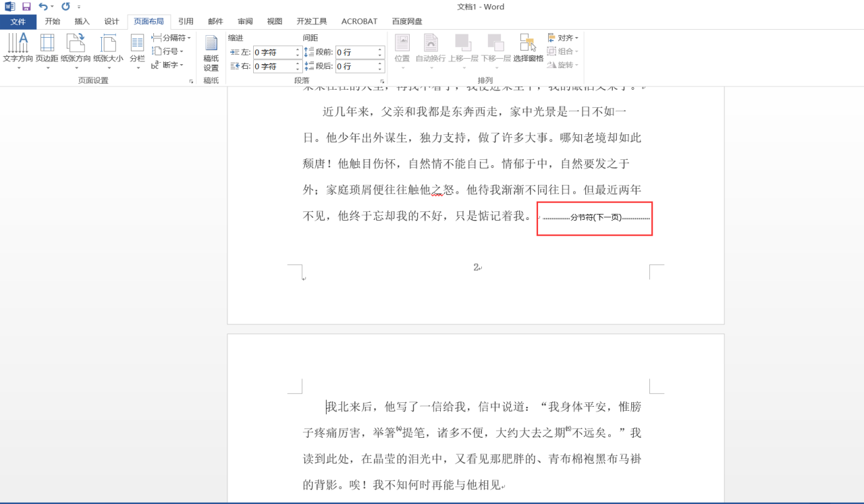Redo the last action
Image resolution: width=864 pixels, height=504 pixels.
(x=65, y=7)
